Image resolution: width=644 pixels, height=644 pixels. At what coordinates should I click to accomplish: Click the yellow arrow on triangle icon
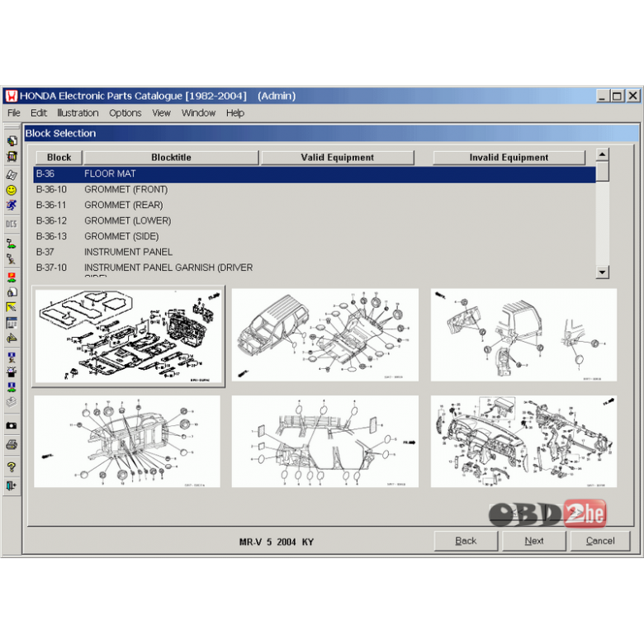coord(12,339)
